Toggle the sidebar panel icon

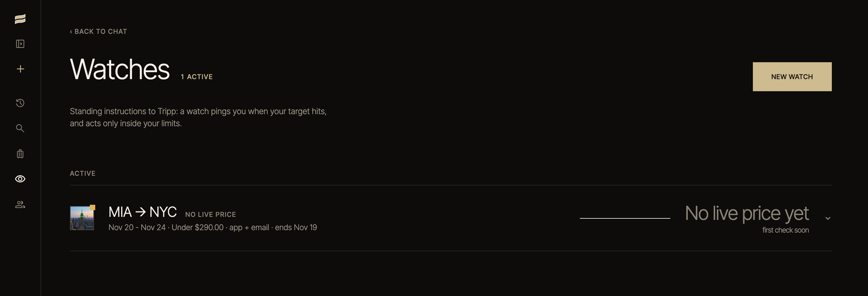(x=20, y=44)
